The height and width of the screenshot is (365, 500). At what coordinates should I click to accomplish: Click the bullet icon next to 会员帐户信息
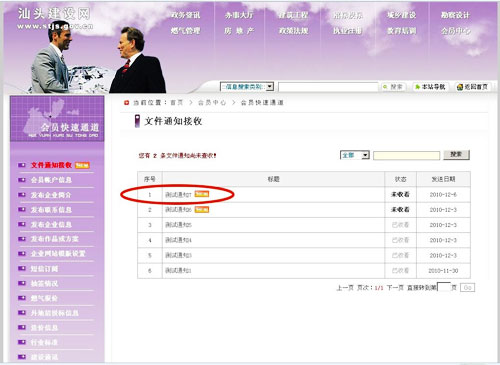22,180
